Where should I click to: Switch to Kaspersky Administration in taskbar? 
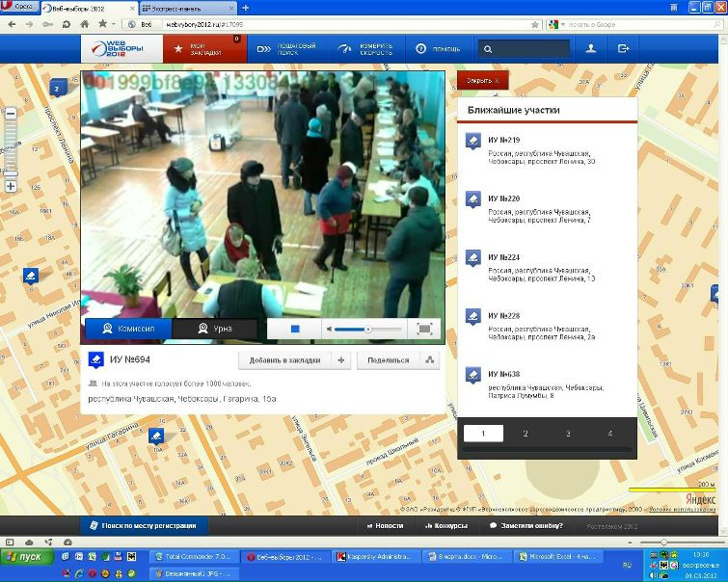377,557
